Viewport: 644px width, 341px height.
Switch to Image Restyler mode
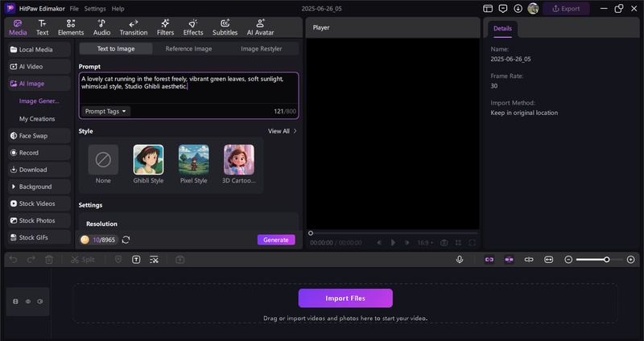pos(261,48)
